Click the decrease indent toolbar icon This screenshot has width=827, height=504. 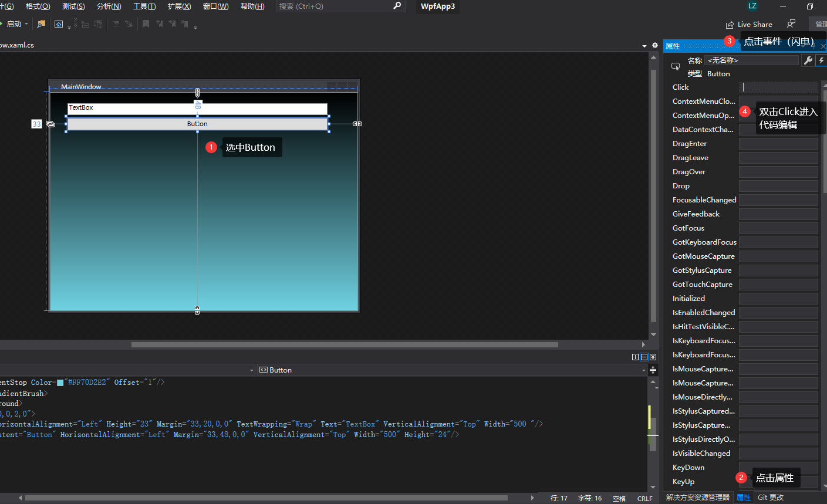86,24
